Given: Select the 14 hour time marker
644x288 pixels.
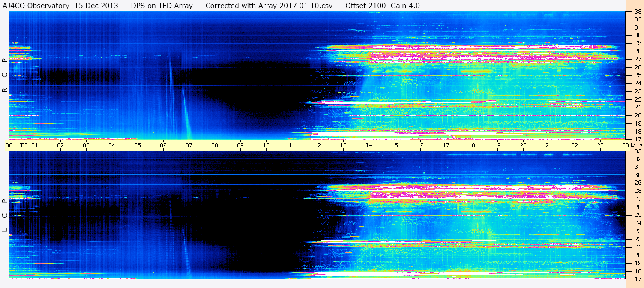Looking at the screenshot, I should click(369, 145).
